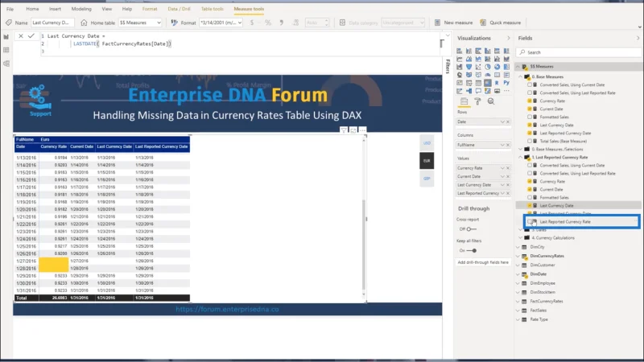
Task: Select the R script visual icon
Action: click(497, 83)
